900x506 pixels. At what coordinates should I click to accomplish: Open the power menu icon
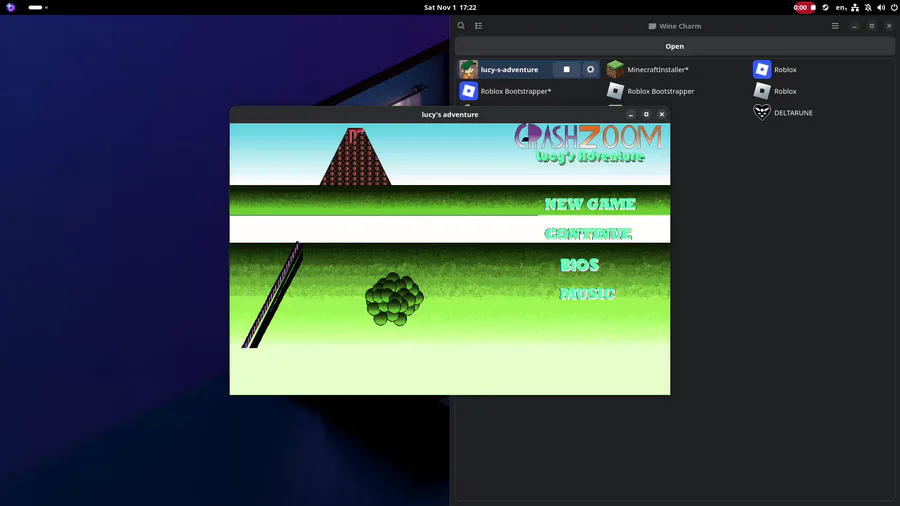tap(894, 7)
